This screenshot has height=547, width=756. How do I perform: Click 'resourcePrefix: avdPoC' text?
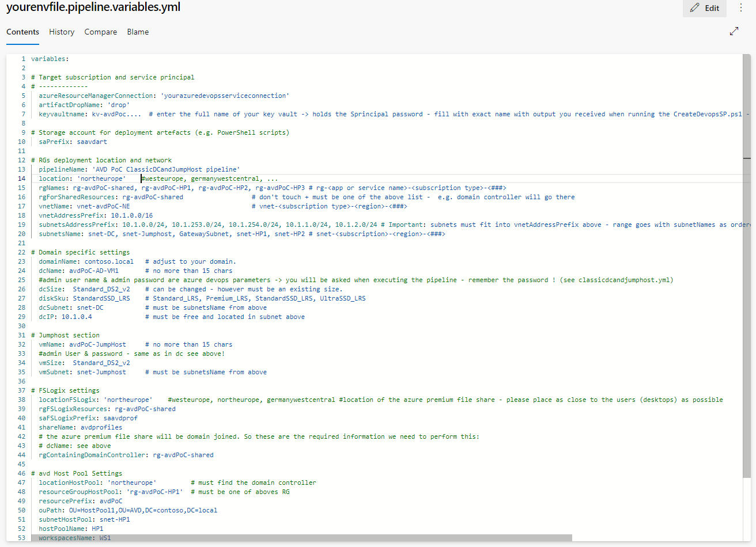click(x=81, y=501)
